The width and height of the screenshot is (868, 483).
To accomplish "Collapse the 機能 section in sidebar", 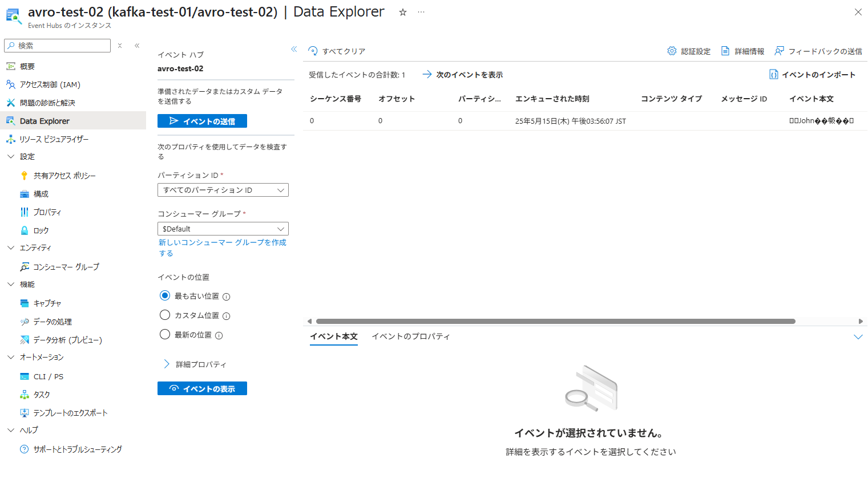I will click(10, 284).
